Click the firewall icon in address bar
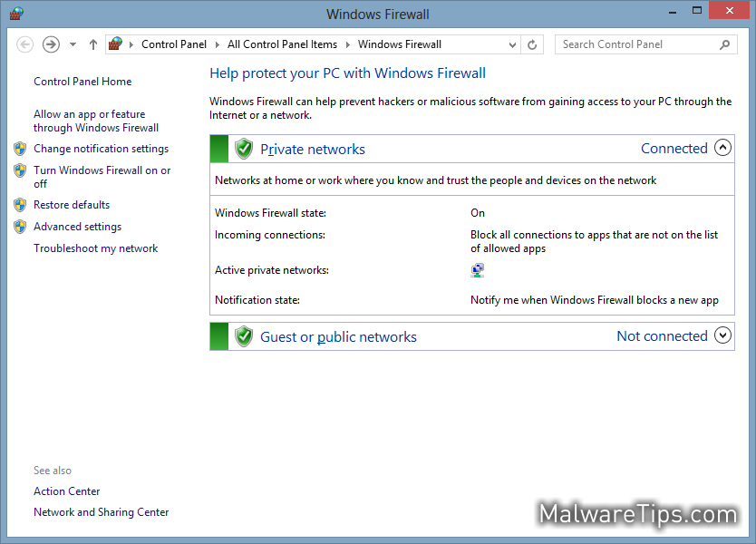The height and width of the screenshot is (544, 756). (115, 44)
